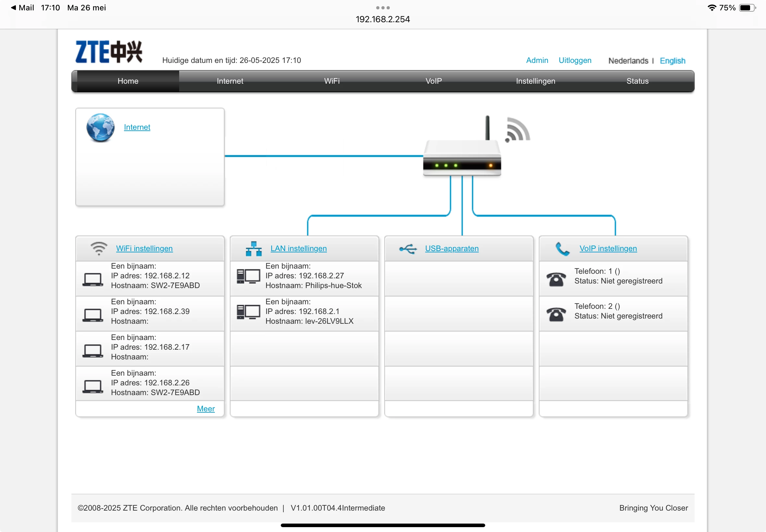Click the VoIP phone handset icon

[x=562, y=249]
